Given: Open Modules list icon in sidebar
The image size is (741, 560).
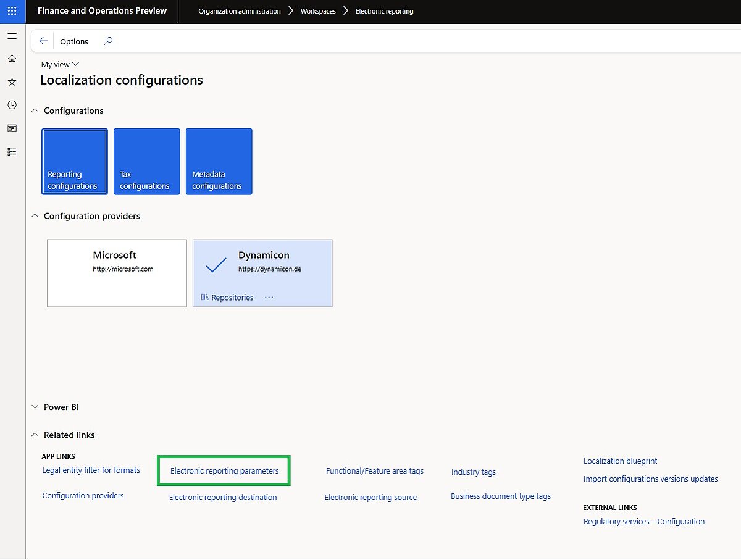Looking at the screenshot, I should click(12, 152).
